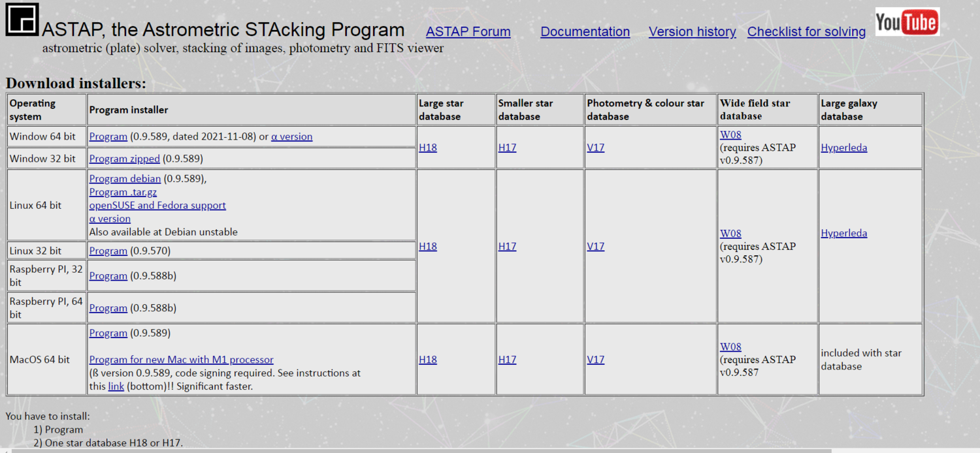The width and height of the screenshot is (980, 453).
Task: Select 'You have to install:' text
Action: pyautogui.click(x=48, y=416)
